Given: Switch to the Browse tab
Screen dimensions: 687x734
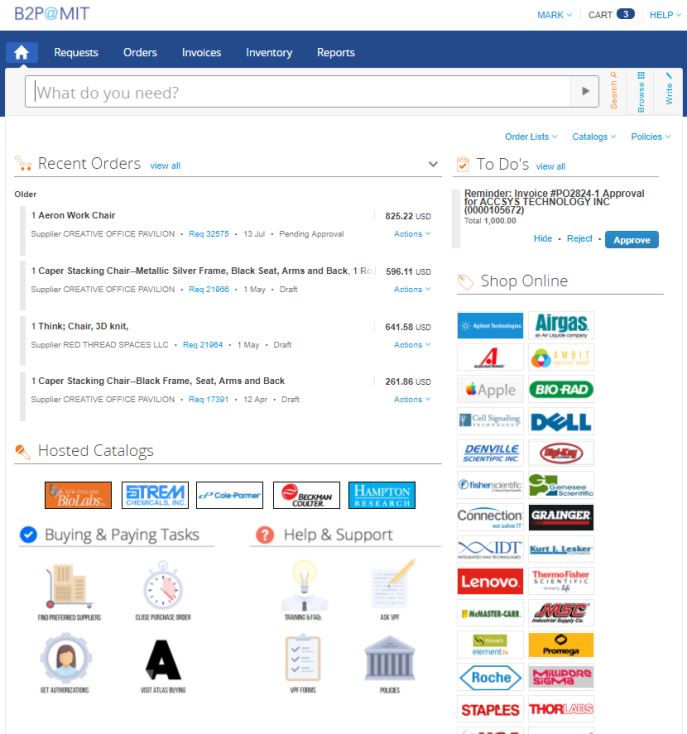Looking at the screenshot, I should point(641,92).
